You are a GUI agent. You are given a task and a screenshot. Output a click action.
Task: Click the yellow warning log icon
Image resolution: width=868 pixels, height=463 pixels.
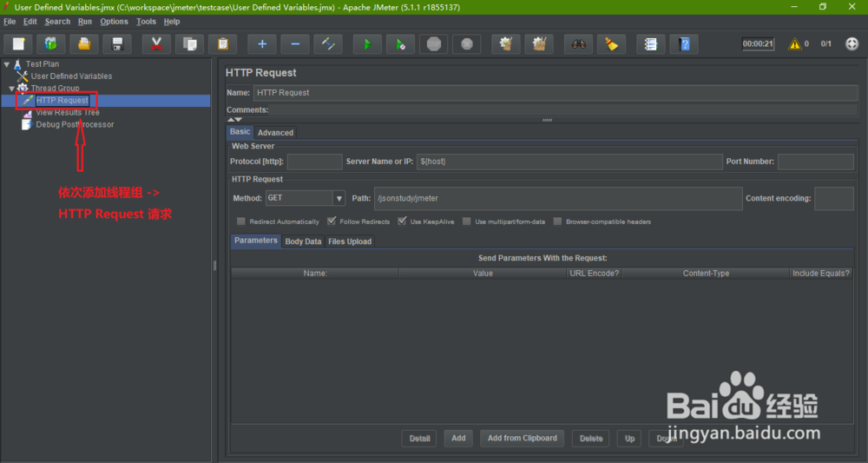pos(795,43)
